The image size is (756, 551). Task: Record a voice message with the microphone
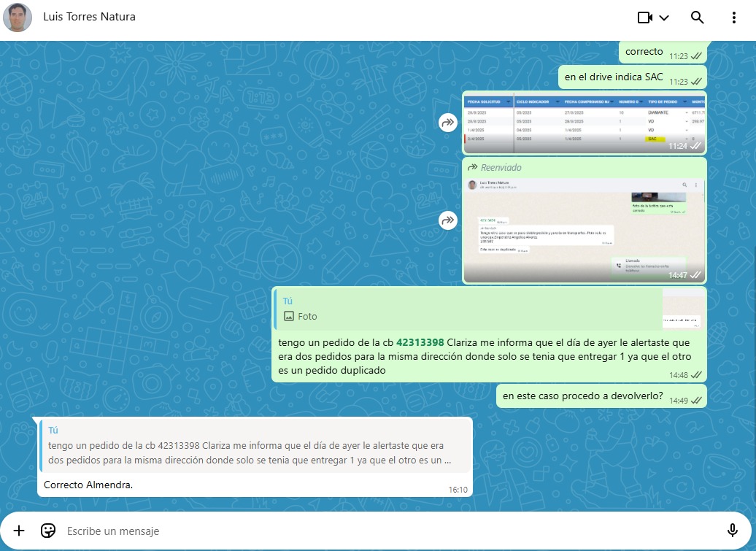pyautogui.click(x=733, y=531)
